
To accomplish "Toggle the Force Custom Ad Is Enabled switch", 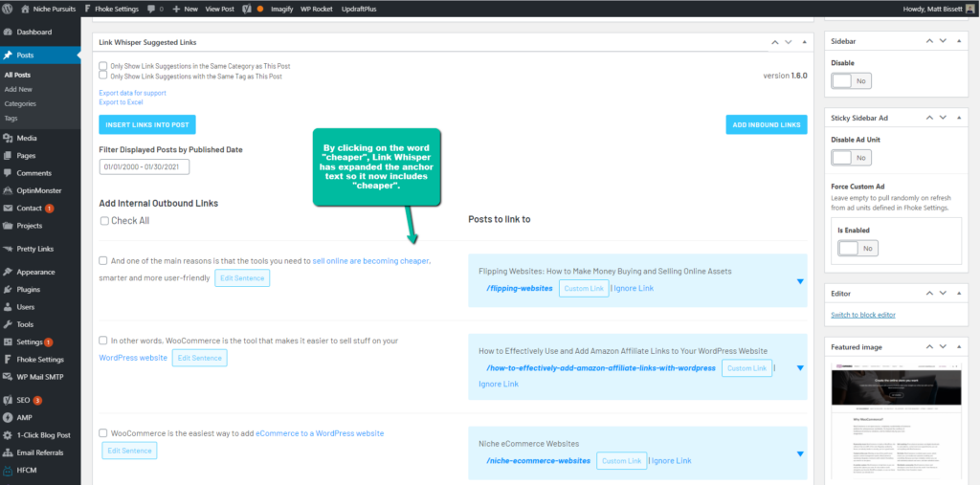I will tap(857, 248).
